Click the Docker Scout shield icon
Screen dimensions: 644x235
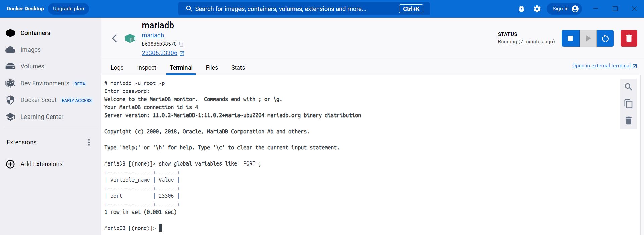[10, 100]
